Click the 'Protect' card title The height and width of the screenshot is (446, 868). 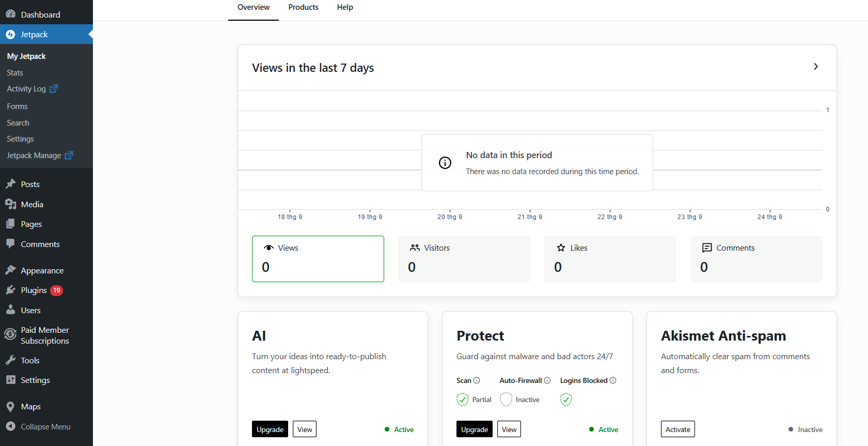click(x=480, y=336)
